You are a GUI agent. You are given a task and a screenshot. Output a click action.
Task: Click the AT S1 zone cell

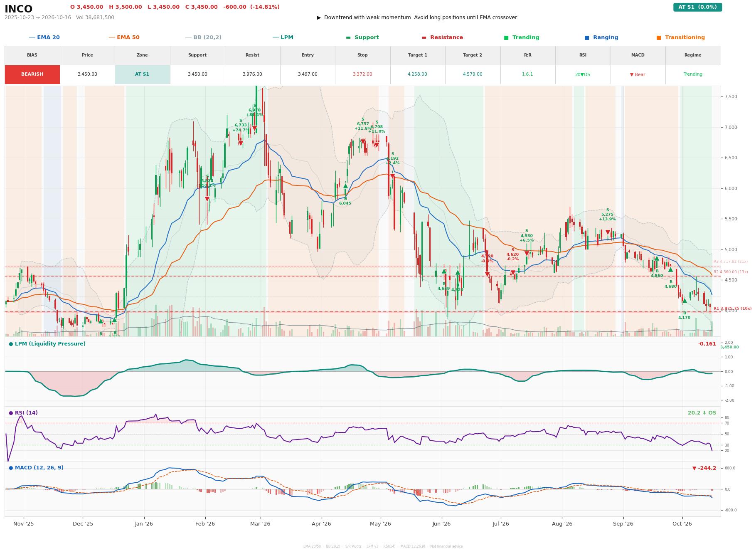coord(142,74)
